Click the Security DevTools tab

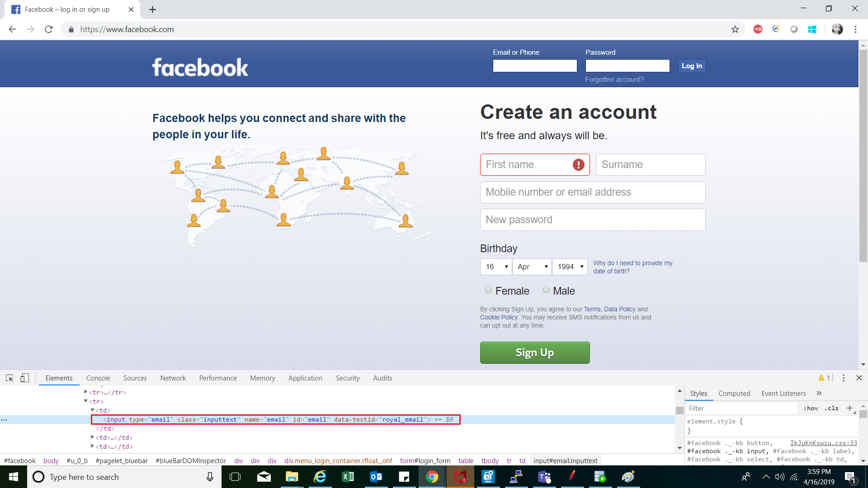(x=348, y=378)
